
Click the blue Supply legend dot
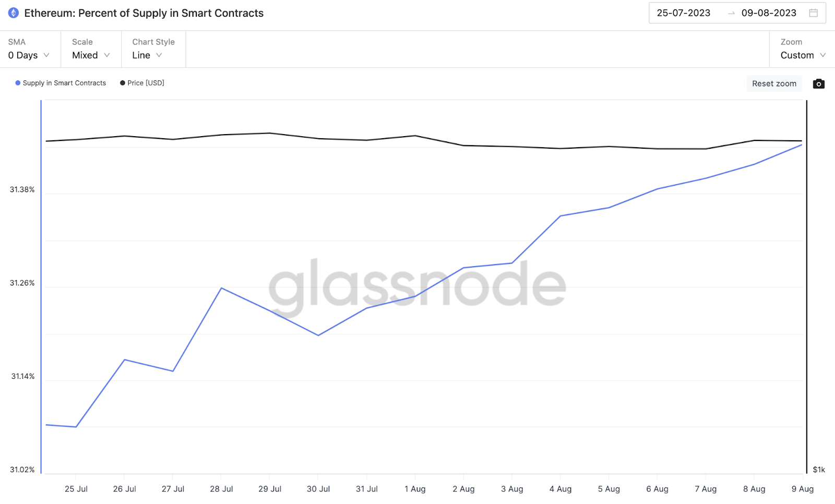point(18,83)
